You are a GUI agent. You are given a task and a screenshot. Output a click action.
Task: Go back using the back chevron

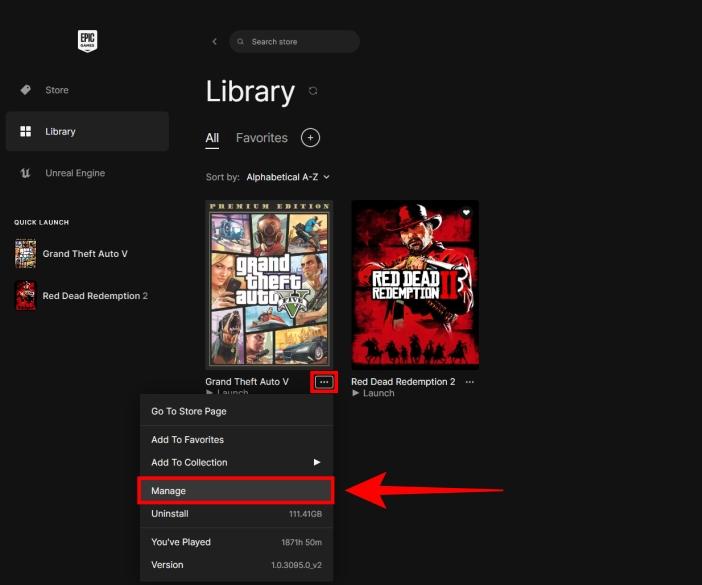[x=214, y=42]
